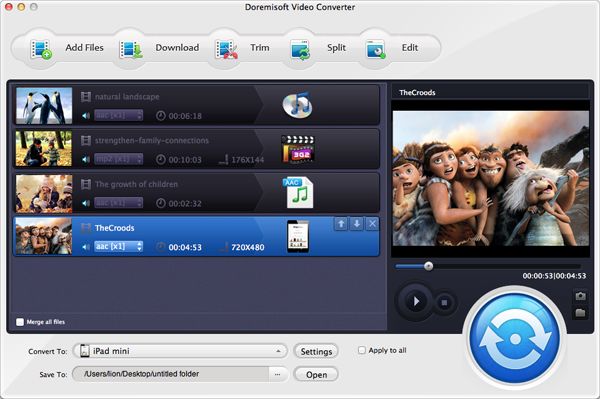
Task: Click the 176X144 resolution text
Action: [248, 160]
